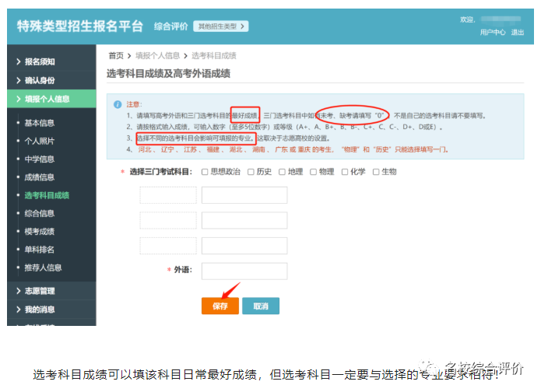The width and height of the screenshot is (541, 392).
Task: Select the 生物 subject checkbox
Action: (376, 172)
